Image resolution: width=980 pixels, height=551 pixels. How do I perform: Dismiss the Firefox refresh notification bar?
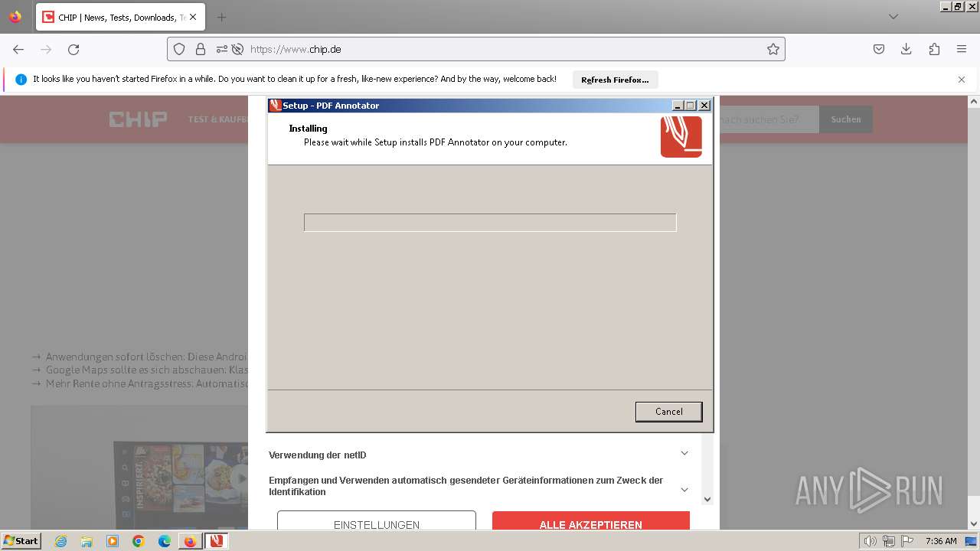[962, 80]
